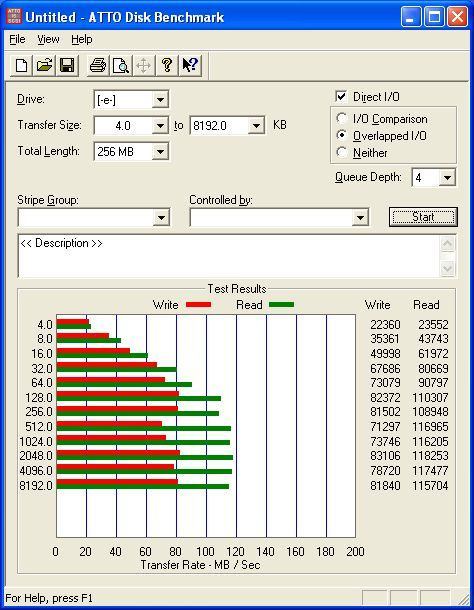The height and width of the screenshot is (610, 474).
Task: Click the read value 110307
Action: [430, 397]
